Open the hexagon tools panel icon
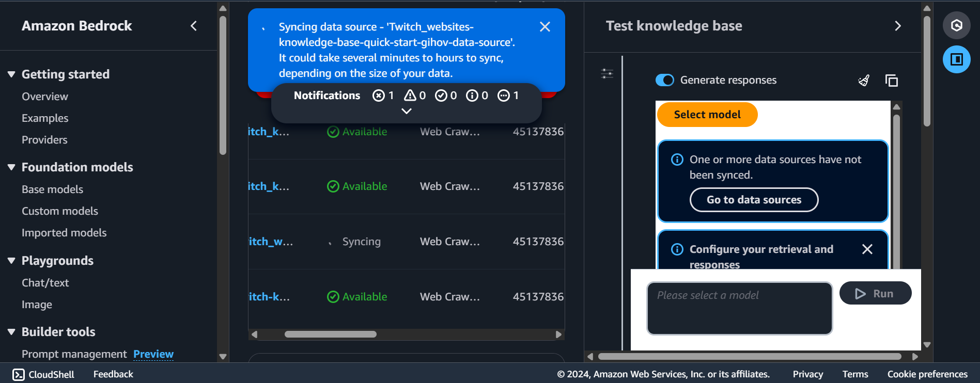Screen dimensions: 980x383 point(957,25)
